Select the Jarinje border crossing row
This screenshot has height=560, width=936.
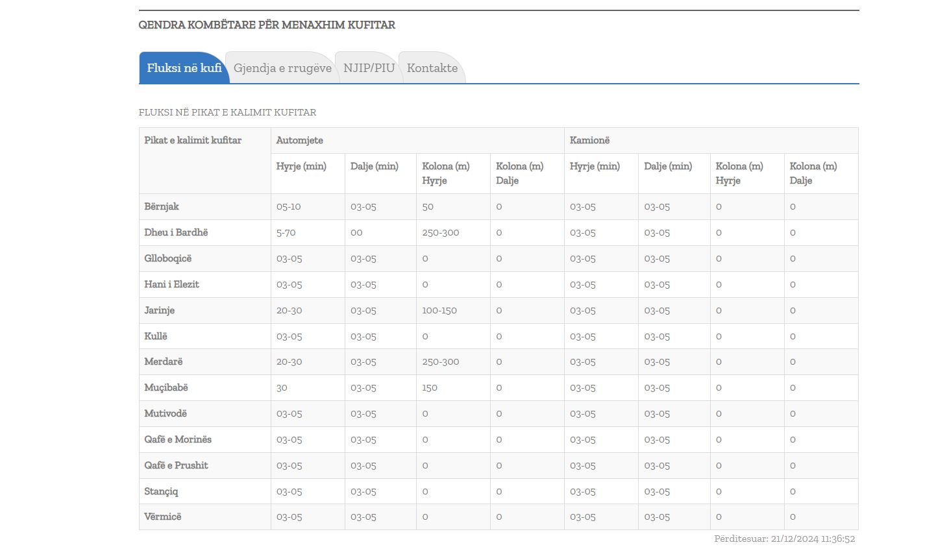click(x=160, y=310)
